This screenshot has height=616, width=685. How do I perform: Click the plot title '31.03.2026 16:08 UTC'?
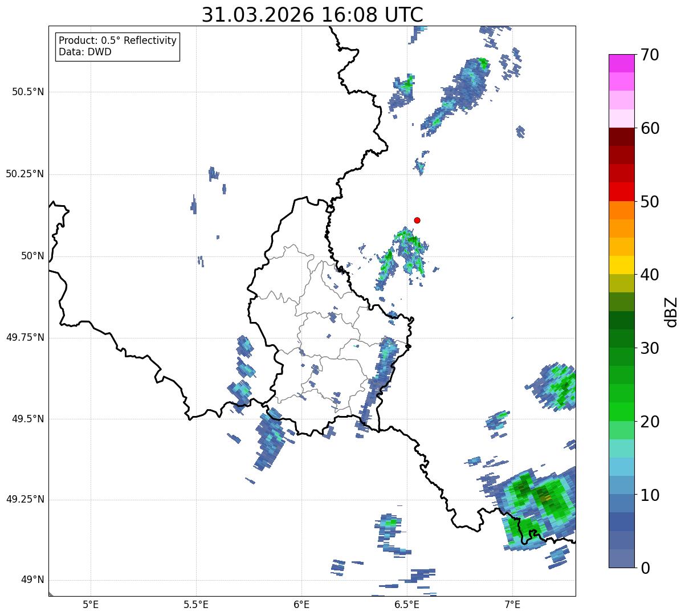click(312, 15)
